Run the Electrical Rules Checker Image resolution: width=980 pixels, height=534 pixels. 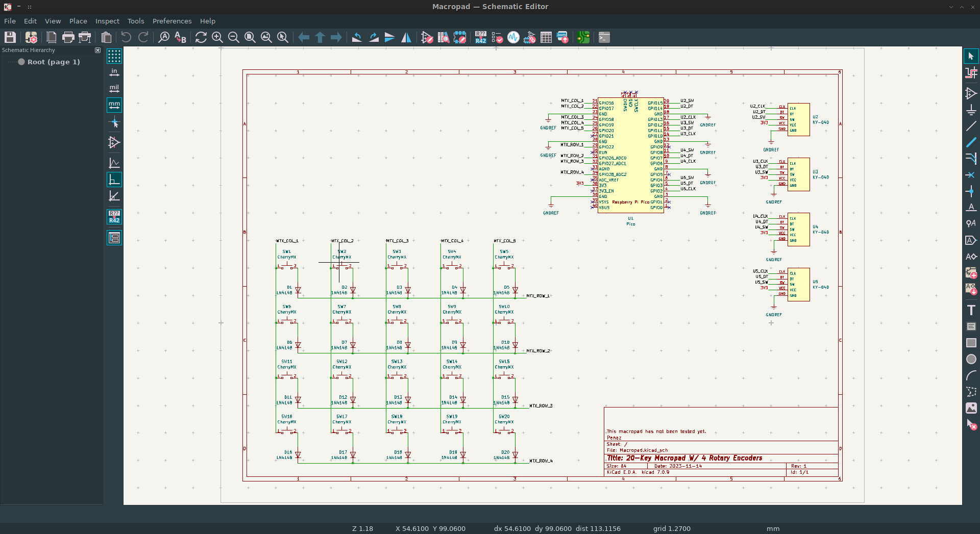click(x=497, y=37)
